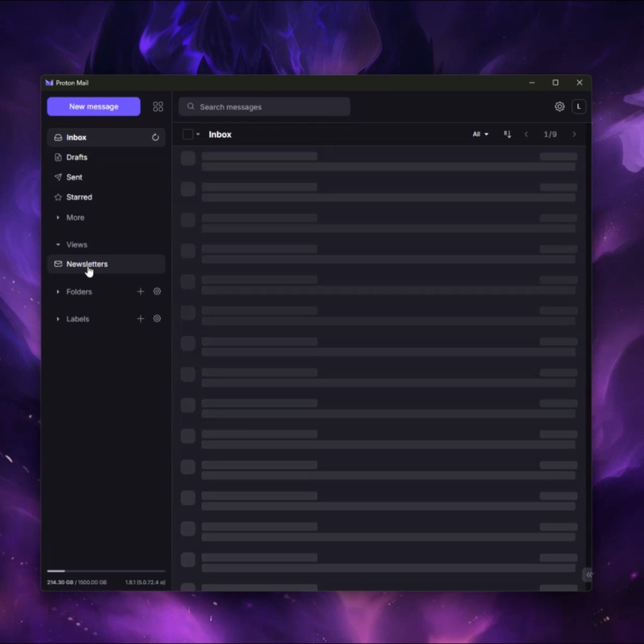The image size is (644, 644).
Task: Click the 214.30 GB / 1500.00 GB storage text
Action: 77,583
